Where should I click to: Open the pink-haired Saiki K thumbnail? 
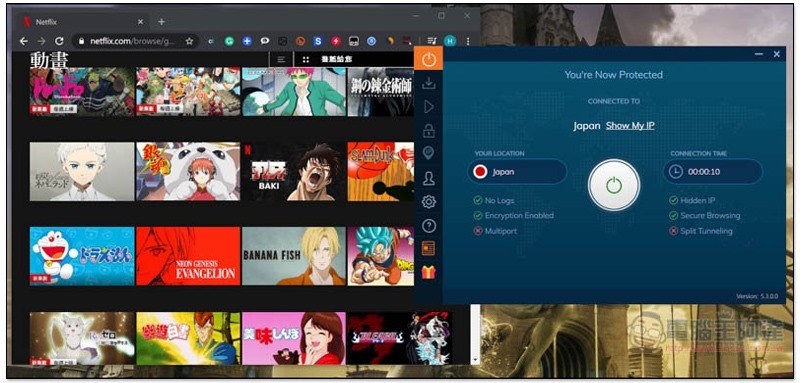(293, 92)
